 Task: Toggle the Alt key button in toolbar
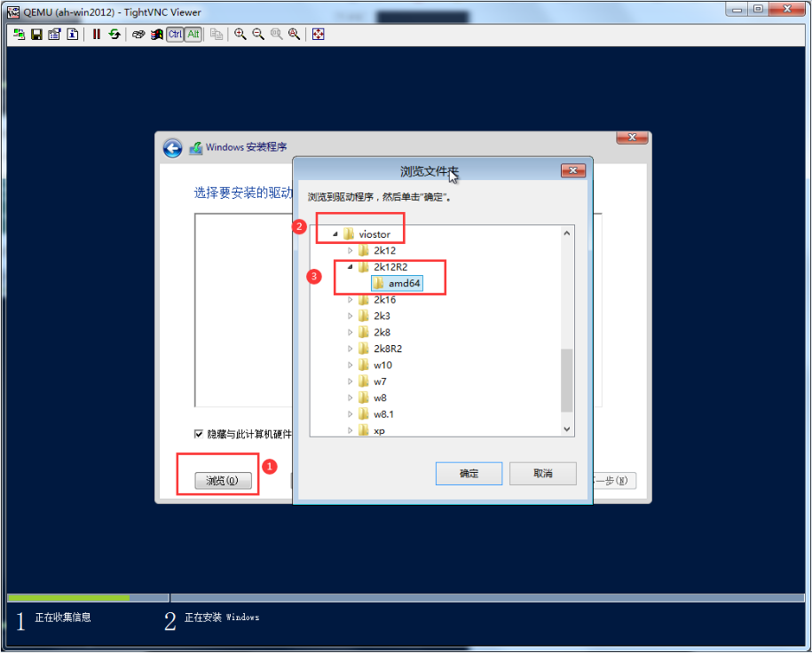click(193, 35)
